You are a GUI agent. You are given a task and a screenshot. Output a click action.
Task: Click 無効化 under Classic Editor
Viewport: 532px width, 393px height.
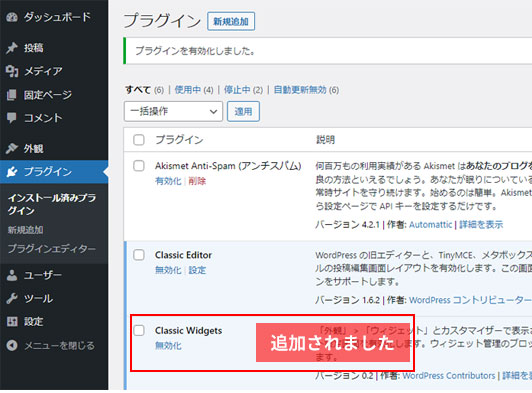pos(168,270)
